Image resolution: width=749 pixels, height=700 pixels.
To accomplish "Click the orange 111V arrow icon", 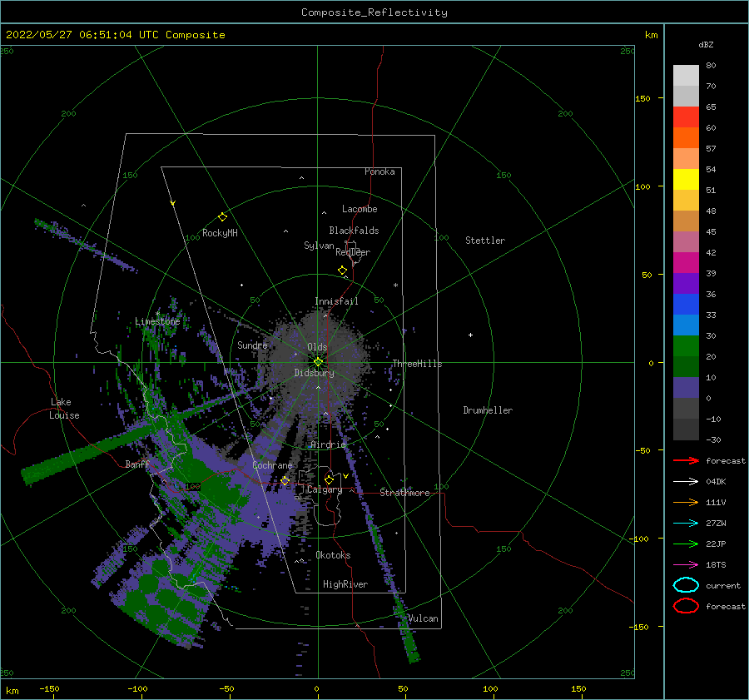I will [686, 502].
